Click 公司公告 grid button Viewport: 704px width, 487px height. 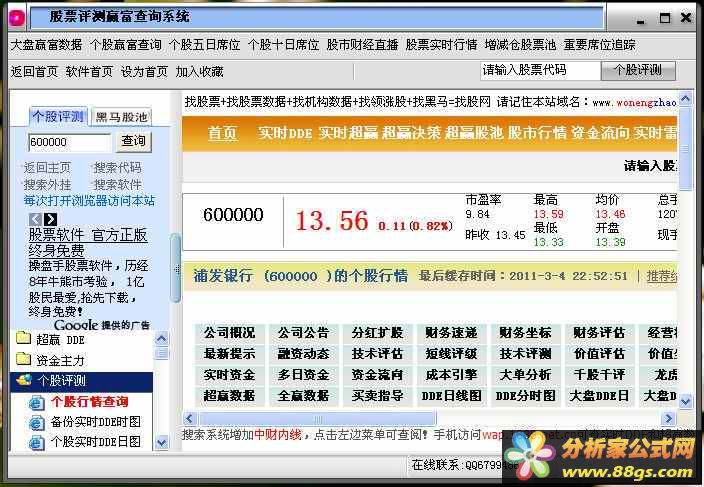pos(304,333)
